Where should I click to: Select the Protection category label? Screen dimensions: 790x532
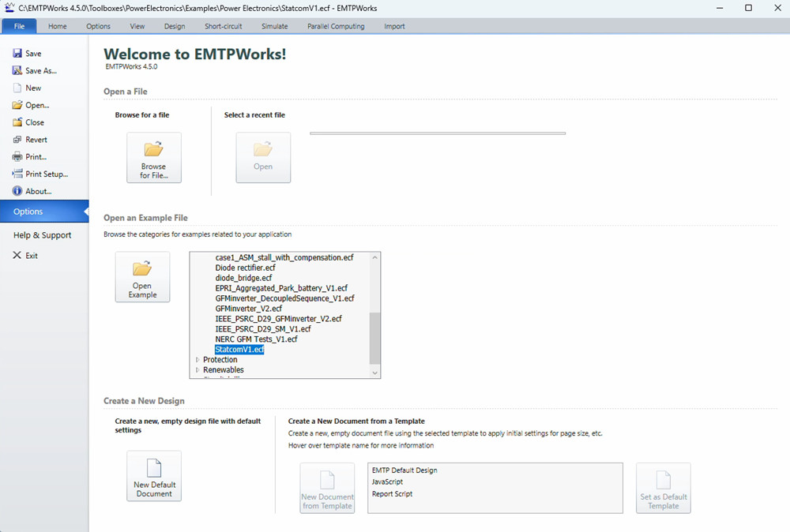tap(220, 359)
